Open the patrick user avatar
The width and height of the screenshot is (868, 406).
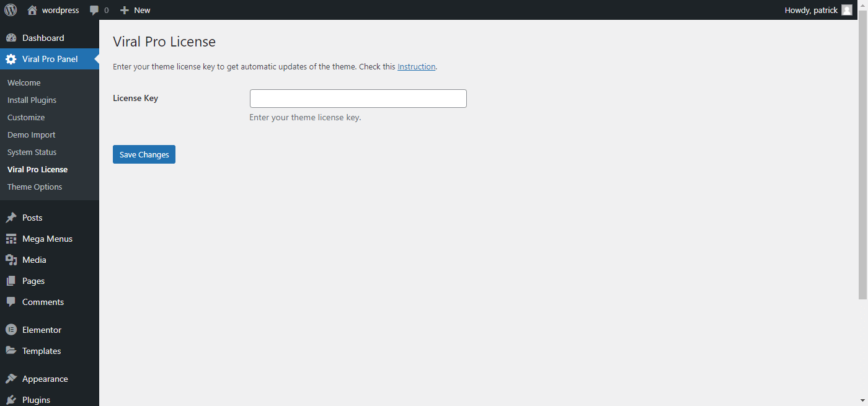point(847,10)
